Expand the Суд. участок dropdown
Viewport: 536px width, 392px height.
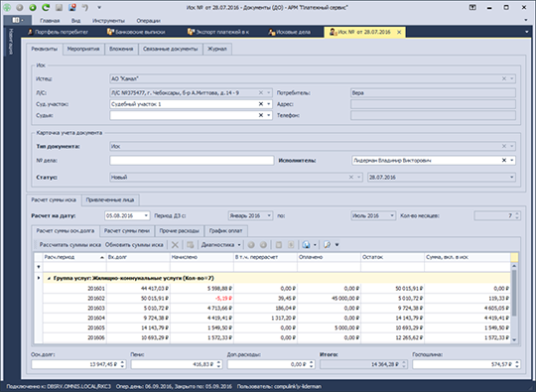pos(269,104)
